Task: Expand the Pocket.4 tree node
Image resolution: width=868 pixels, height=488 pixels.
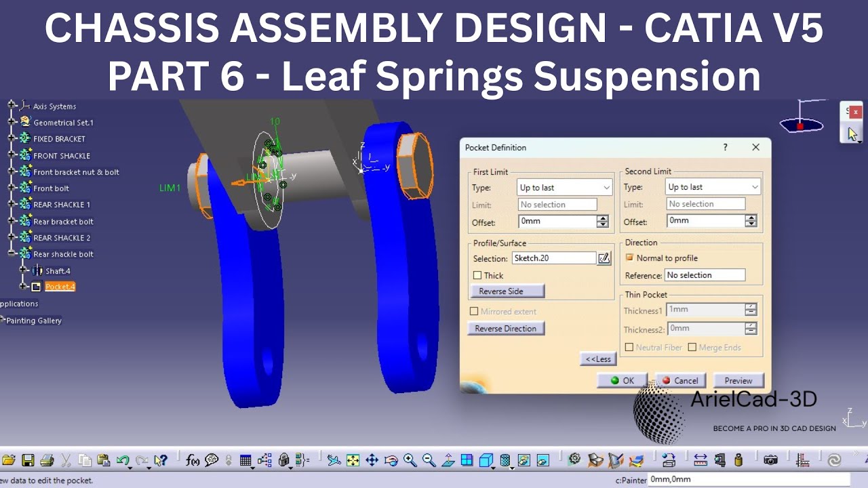Action: coord(23,287)
